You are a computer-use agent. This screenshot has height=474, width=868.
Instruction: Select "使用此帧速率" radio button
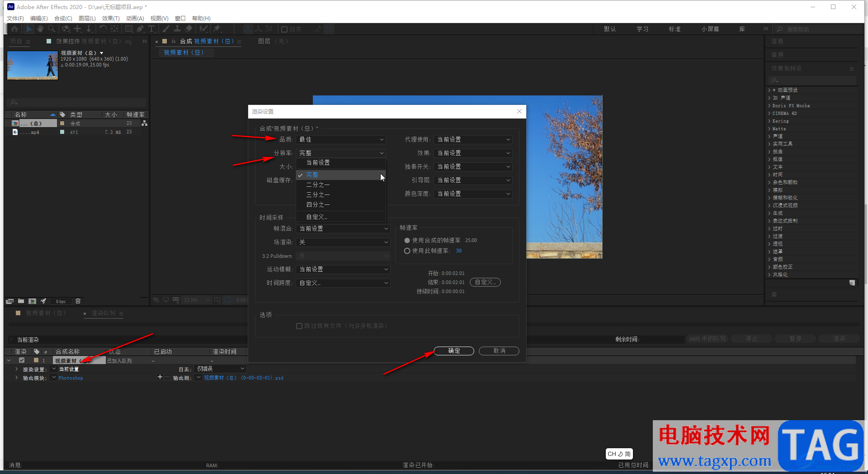pos(407,251)
